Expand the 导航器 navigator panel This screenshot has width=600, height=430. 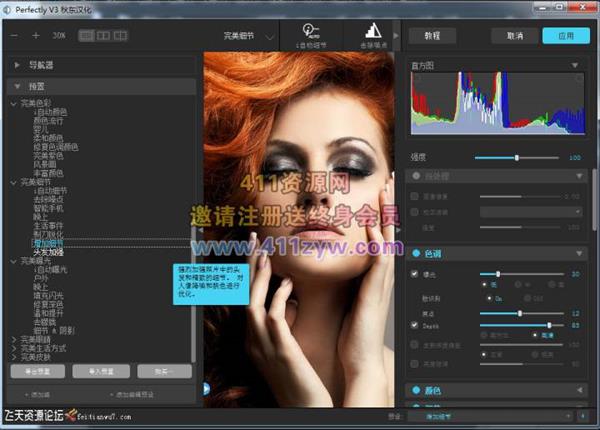(x=17, y=65)
